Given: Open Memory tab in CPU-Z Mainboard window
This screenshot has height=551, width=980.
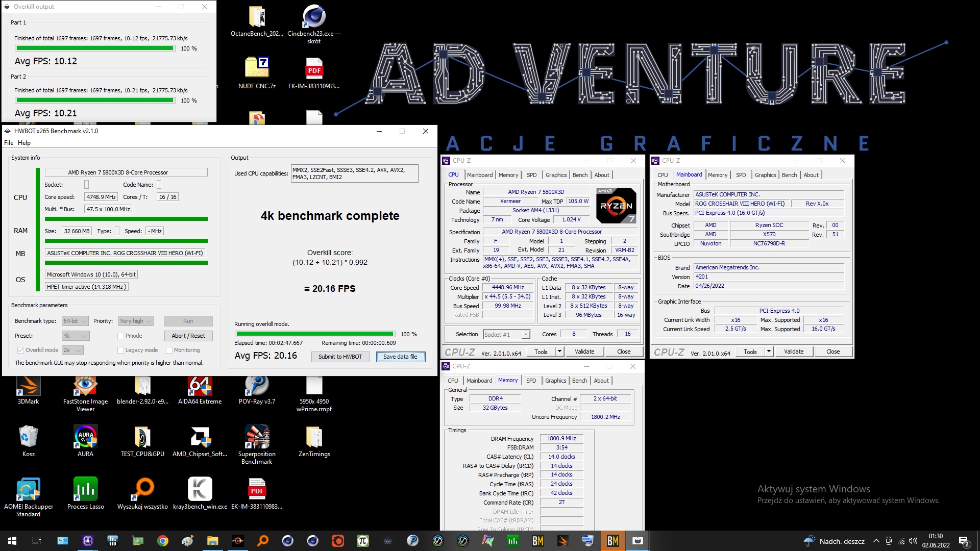Looking at the screenshot, I should pyautogui.click(x=717, y=175).
